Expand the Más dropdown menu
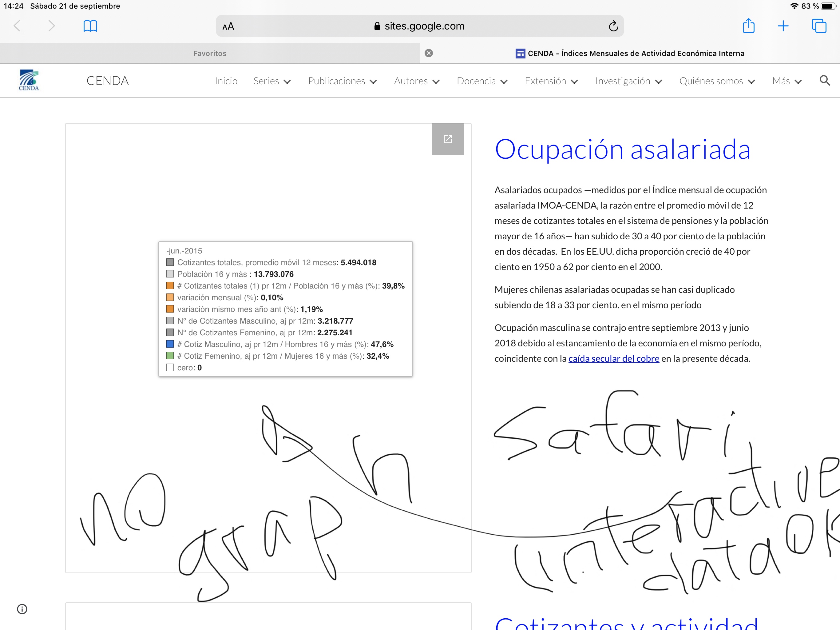Image resolution: width=840 pixels, height=630 pixels. [787, 81]
